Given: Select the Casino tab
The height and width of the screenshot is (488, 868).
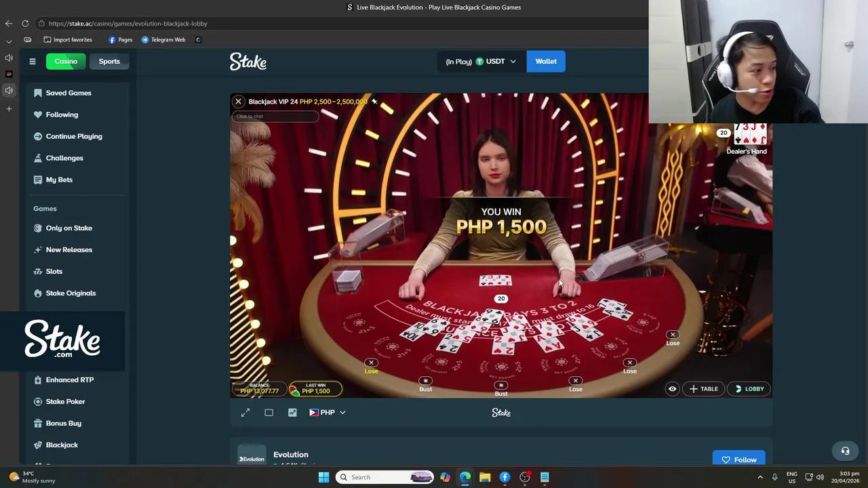Looking at the screenshot, I should tap(66, 62).
